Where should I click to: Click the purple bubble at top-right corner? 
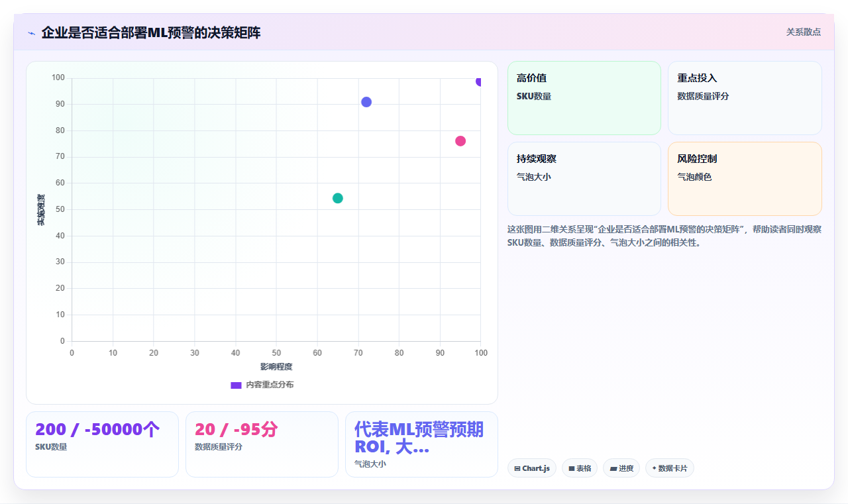coord(479,81)
